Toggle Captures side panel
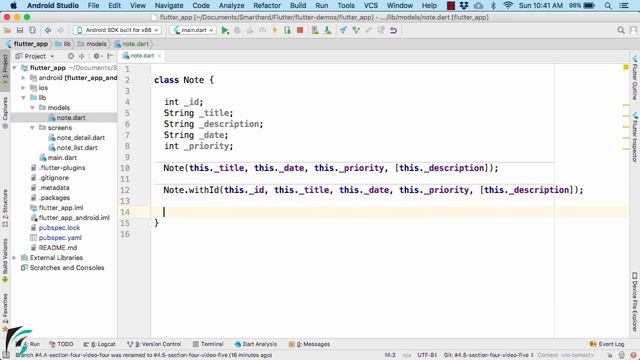This screenshot has width=640, height=360. point(5,113)
